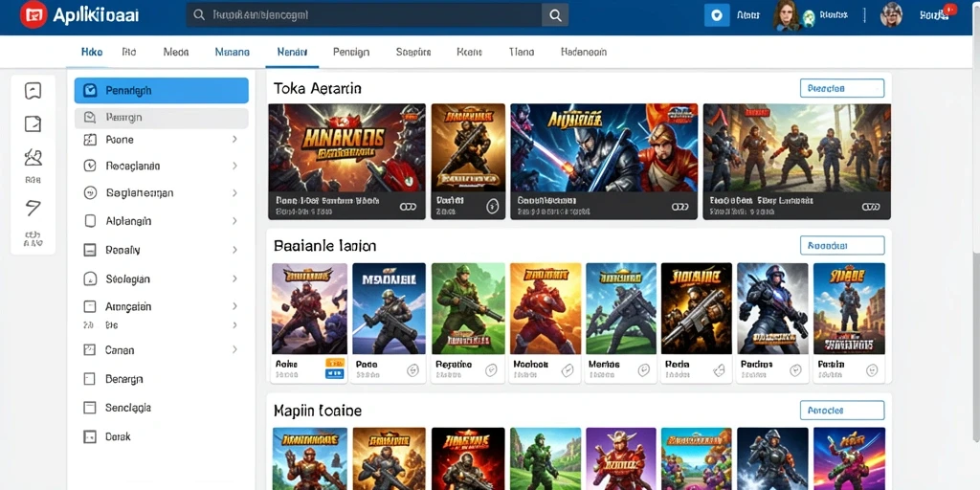Screen dimensions: 980x490
Task: Expand the Arongaian row chevron
Action: (x=234, y=306)
